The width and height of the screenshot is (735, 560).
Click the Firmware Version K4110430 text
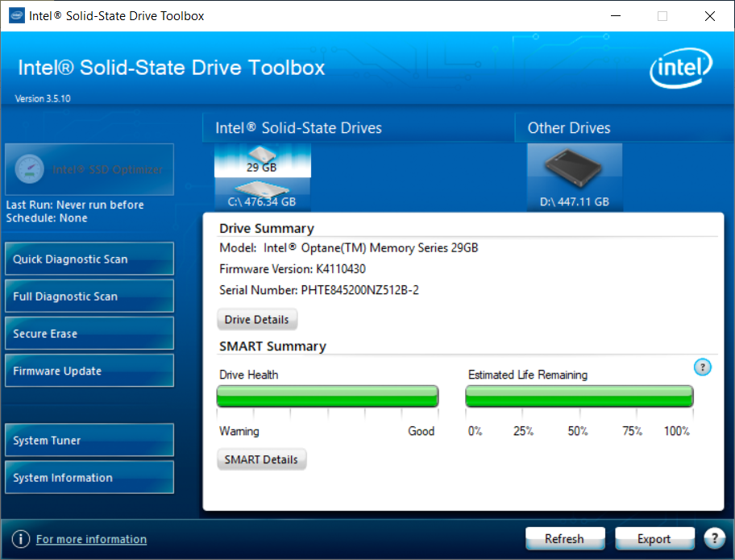(x=293, y=269)
